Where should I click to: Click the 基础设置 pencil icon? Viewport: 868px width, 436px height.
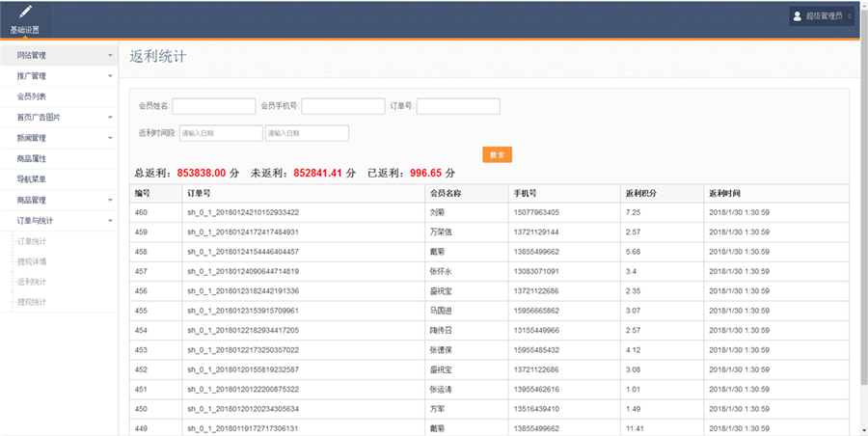25,13
